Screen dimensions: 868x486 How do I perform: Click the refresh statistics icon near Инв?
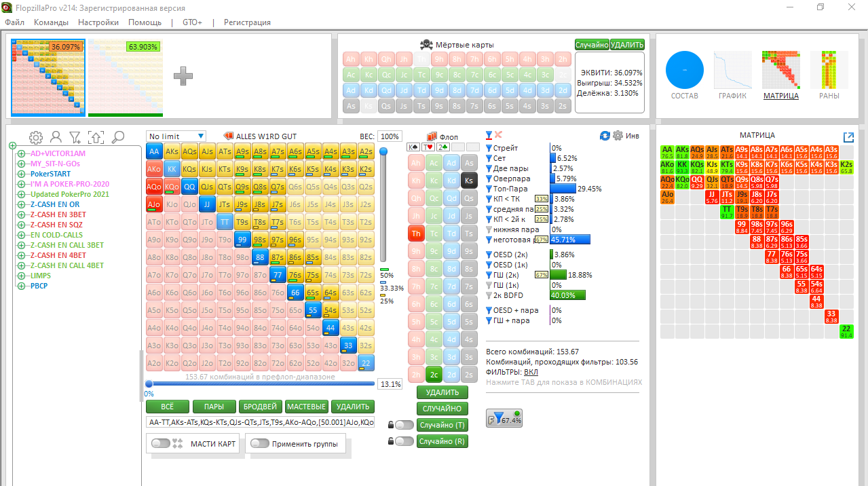(x=605, y=136)
